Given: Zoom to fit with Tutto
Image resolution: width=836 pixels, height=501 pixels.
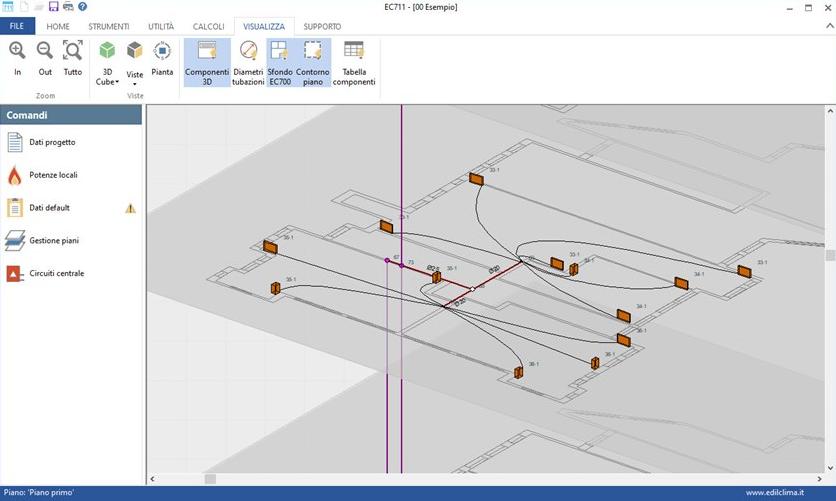Looking at the screenshot, I should [x=73, y=58].
